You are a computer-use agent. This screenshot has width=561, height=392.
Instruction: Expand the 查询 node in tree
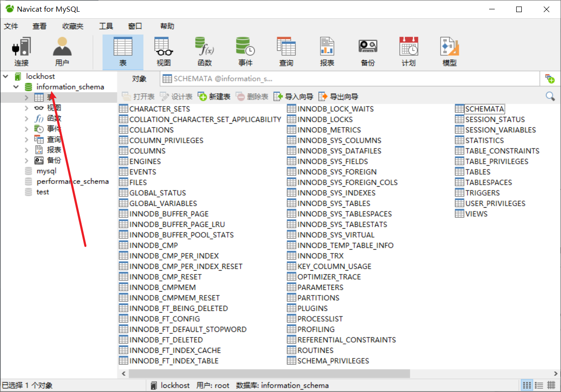point(27,139)
